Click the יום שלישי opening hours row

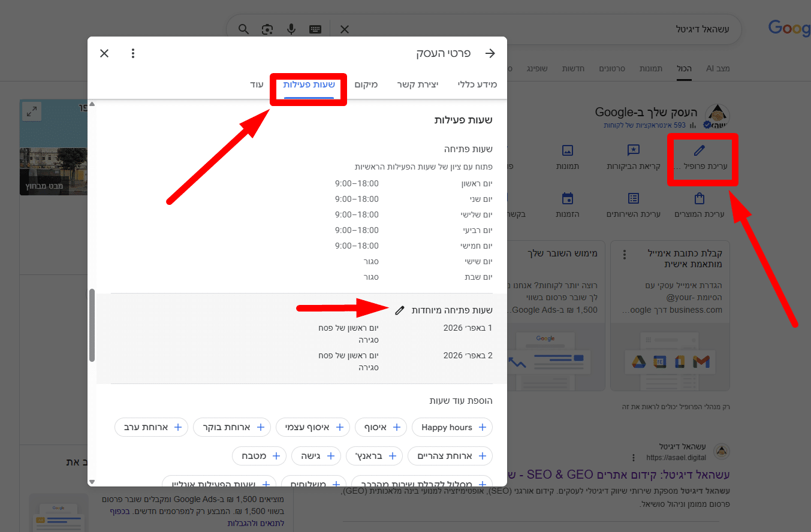click(x=414, y=214)
